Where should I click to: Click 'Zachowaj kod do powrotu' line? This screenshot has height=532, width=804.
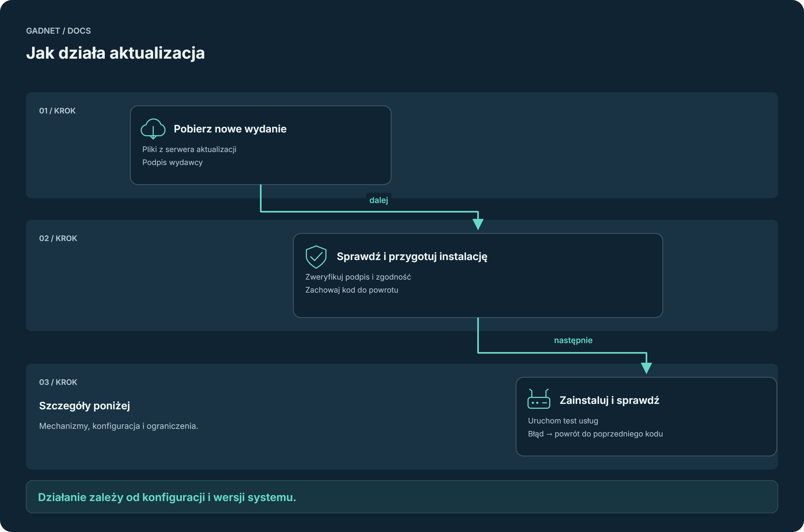351,290
